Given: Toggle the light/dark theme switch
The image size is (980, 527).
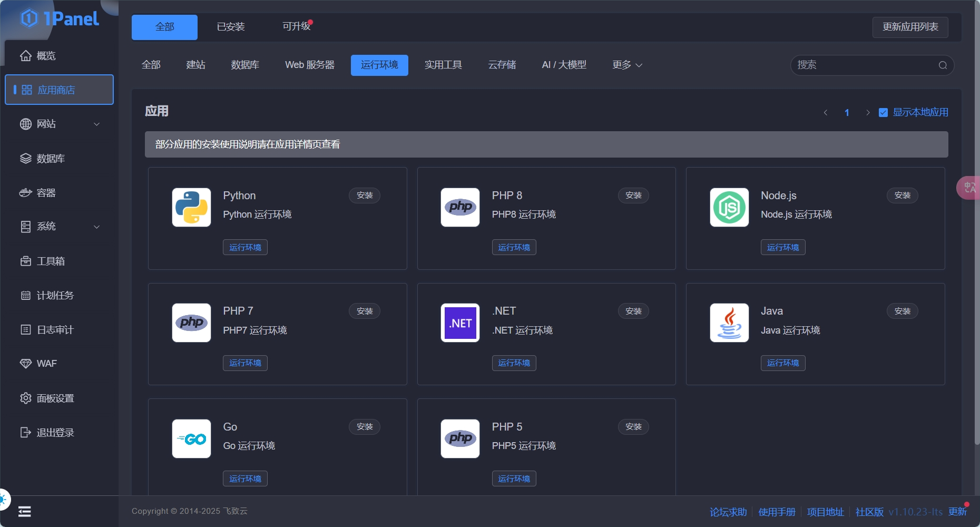Looking at the screenshot, I should [3, 499].
